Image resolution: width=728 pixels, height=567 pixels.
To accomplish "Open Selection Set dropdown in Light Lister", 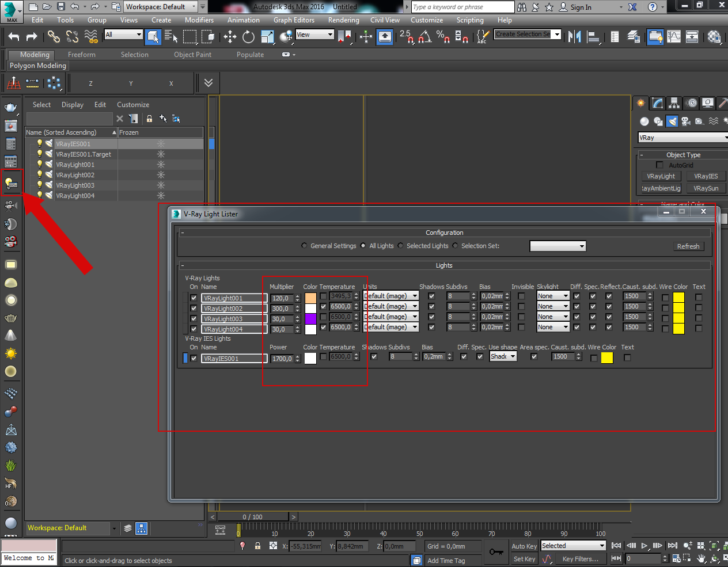I will tap(558, 246).
